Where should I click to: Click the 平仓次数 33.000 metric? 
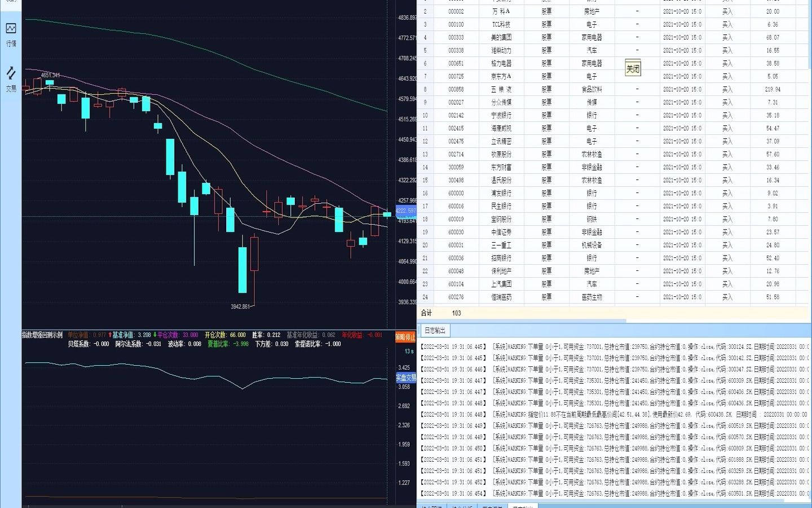coord(177,335)
